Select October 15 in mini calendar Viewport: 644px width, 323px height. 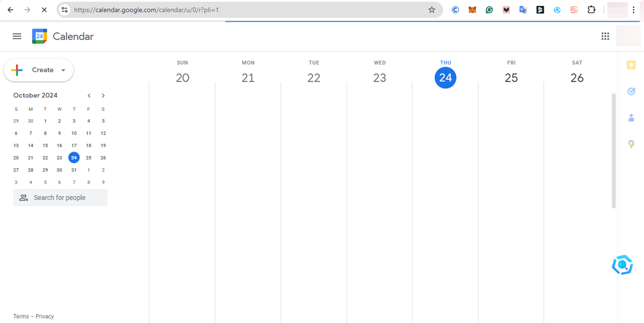point(45,146)
